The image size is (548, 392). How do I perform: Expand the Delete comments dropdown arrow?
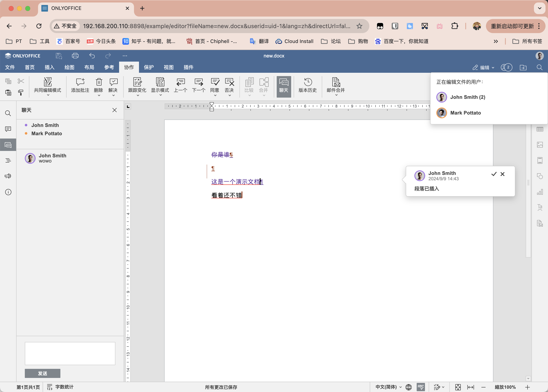pos(99,95)
